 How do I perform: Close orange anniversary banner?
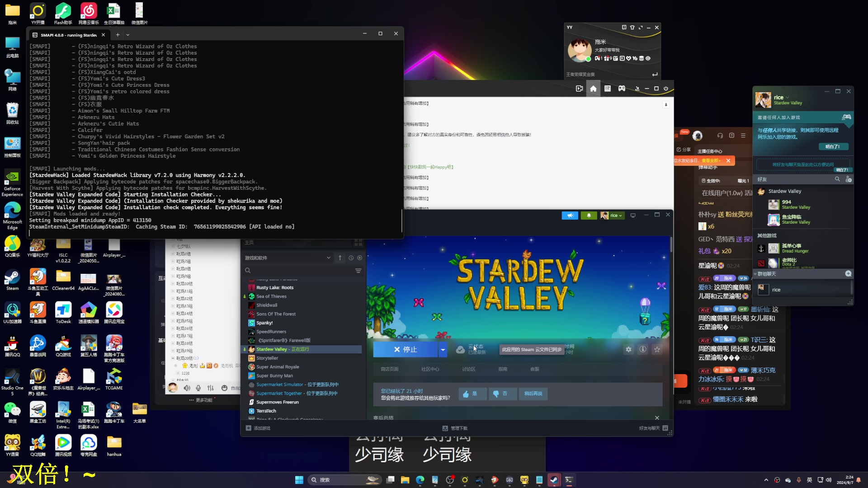pyautogui.click(x=728, y=160)
